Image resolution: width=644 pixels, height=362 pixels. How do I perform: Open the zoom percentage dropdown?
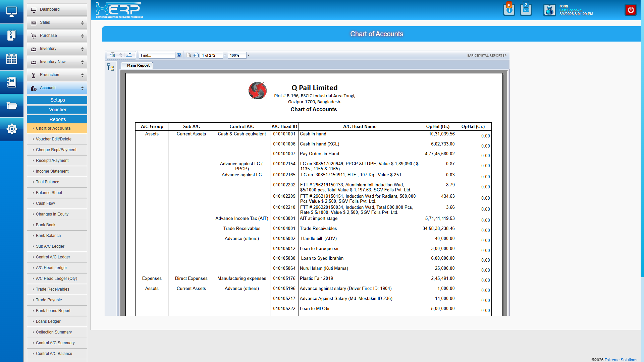pyautogui.click(x=248, y=55)
